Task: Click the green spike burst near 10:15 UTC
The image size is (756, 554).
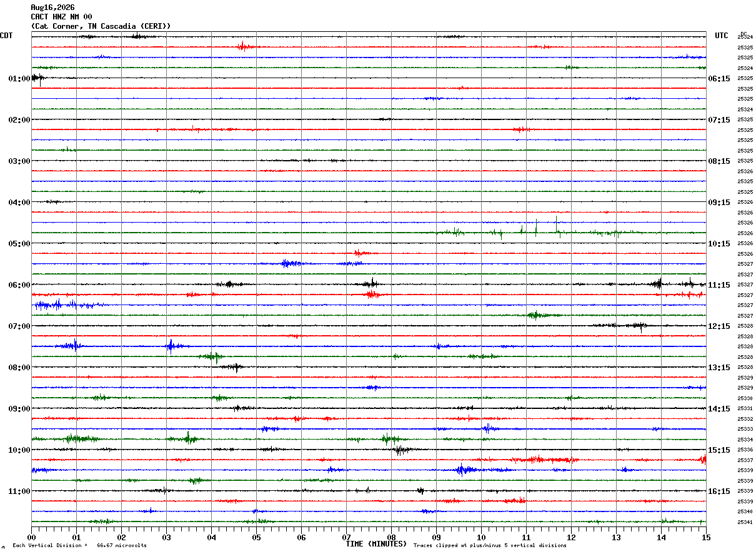Action: coord(531,229)
